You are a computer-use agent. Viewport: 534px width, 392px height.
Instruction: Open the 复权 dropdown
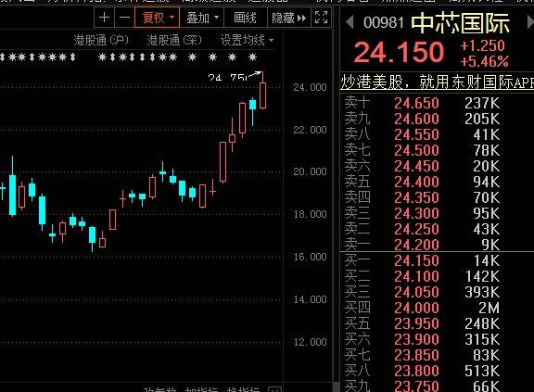coord(157,18)
